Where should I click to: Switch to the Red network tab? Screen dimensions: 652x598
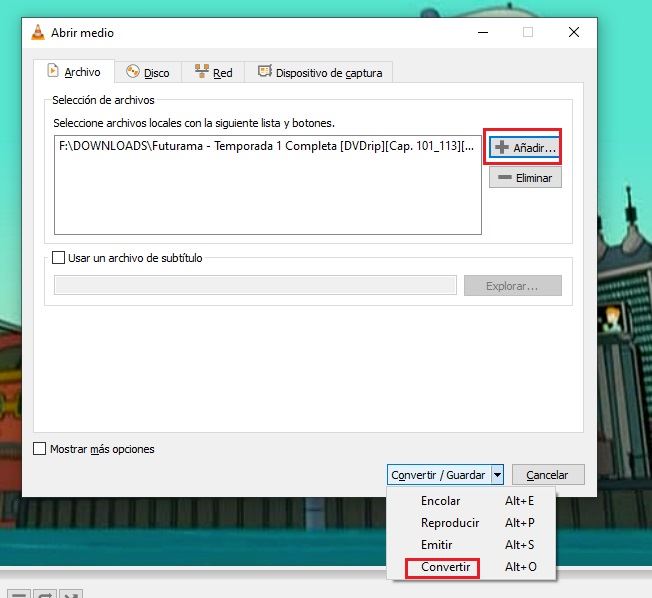[x=214, y=72]
